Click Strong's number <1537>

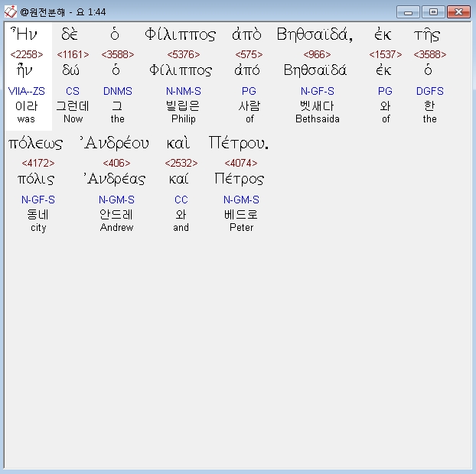386,54
